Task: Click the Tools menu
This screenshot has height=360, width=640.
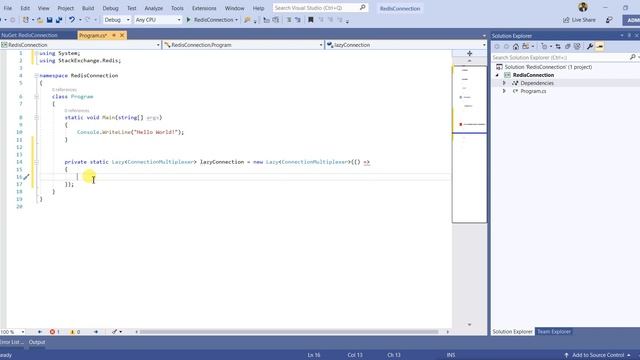Action: (x=177, y=8)
